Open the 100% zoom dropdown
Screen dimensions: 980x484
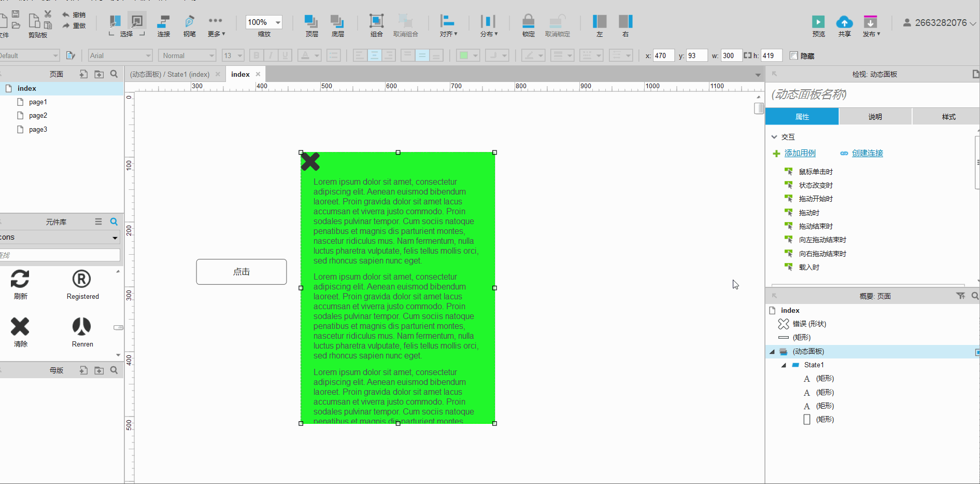(278, 22)
